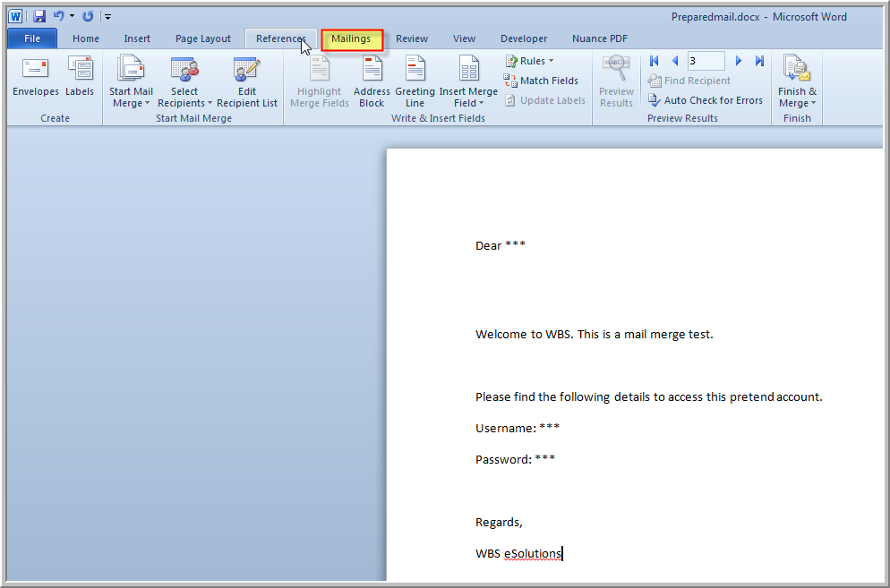Switch to the Mailings tab
Screen dimensions: 890x588
click(x=351, y=39)
